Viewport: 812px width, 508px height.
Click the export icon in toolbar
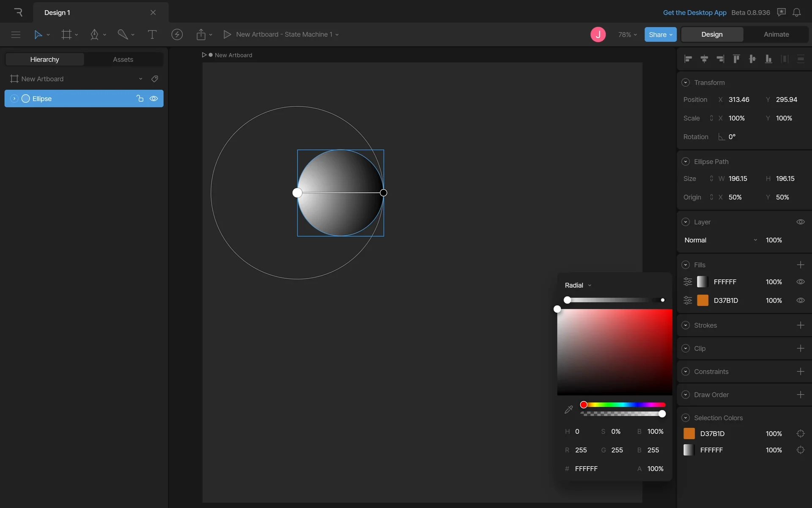201,34
